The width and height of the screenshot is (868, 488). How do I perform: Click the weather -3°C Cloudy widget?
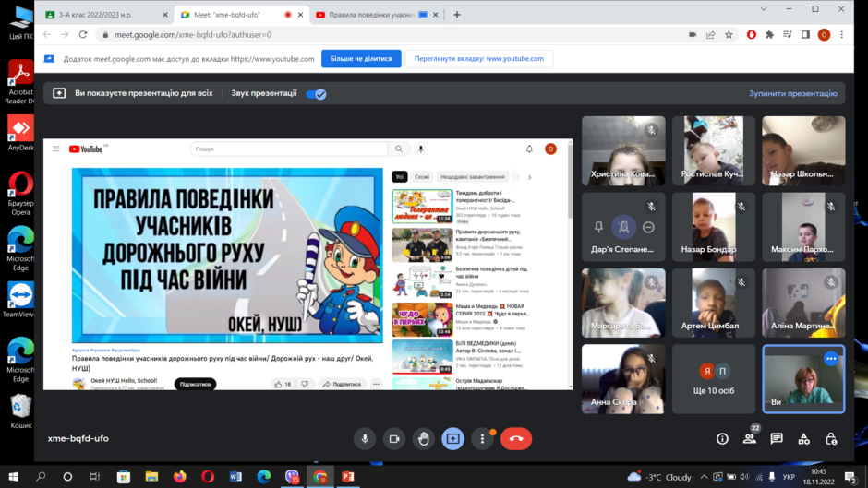click(x=659, y=477)
